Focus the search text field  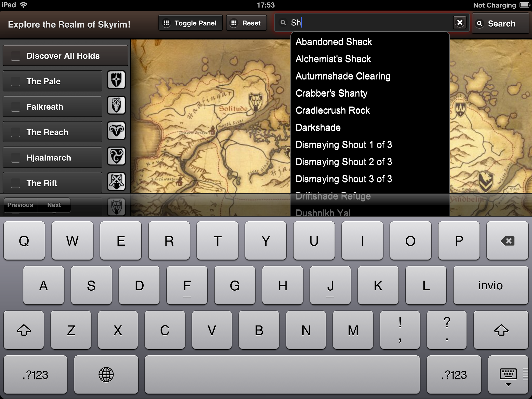point(371,23)
